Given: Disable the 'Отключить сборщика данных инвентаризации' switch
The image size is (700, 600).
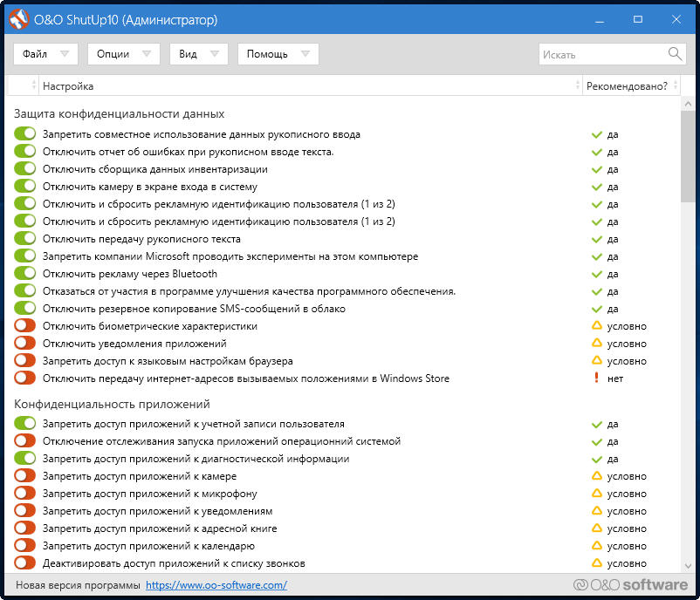Looking at the screenshot, I should click(24, 168).
